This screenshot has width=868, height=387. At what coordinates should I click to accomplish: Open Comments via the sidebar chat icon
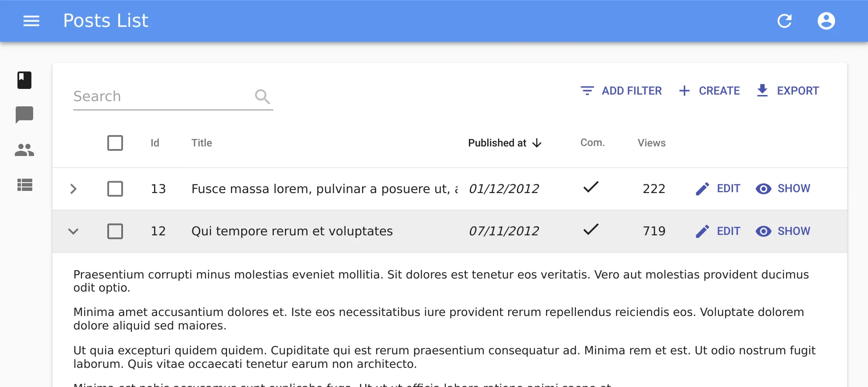(24, 115)
